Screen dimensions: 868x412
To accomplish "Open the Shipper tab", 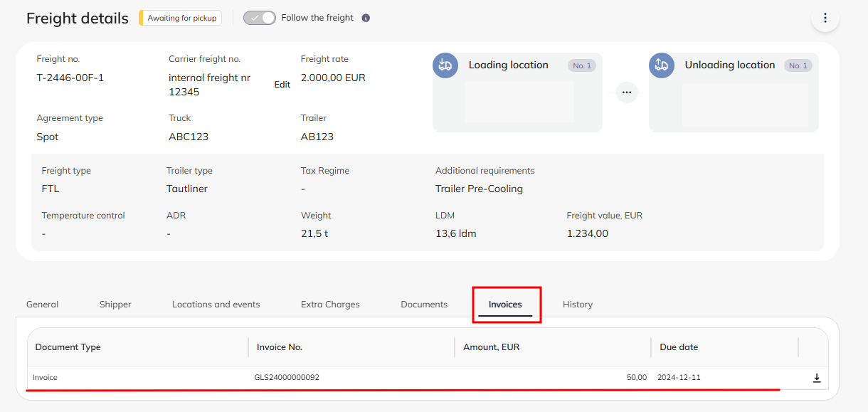I will tap(115, 305).
